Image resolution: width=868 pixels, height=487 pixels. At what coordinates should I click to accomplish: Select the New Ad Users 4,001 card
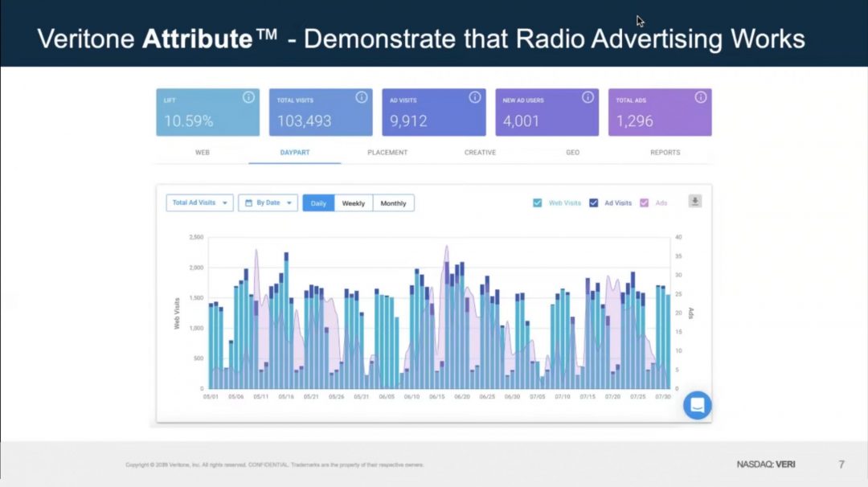pyautogui.click(x=547, y=113)
